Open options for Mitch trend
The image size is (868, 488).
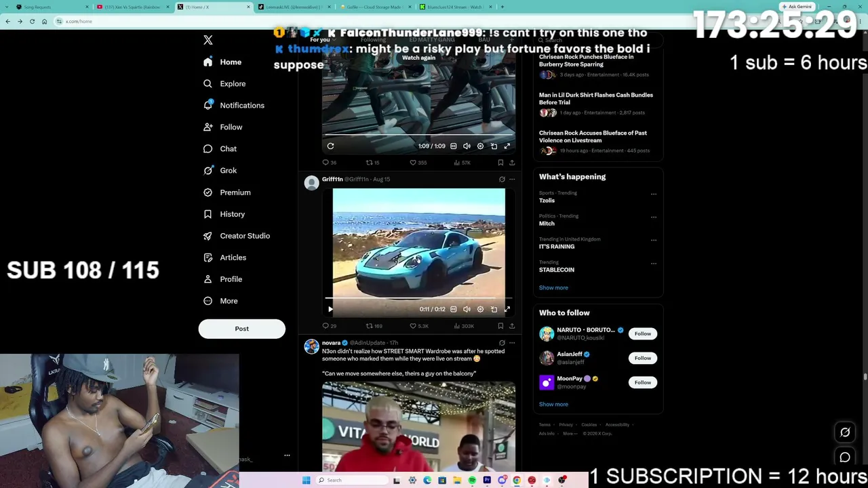pos(654,217)
